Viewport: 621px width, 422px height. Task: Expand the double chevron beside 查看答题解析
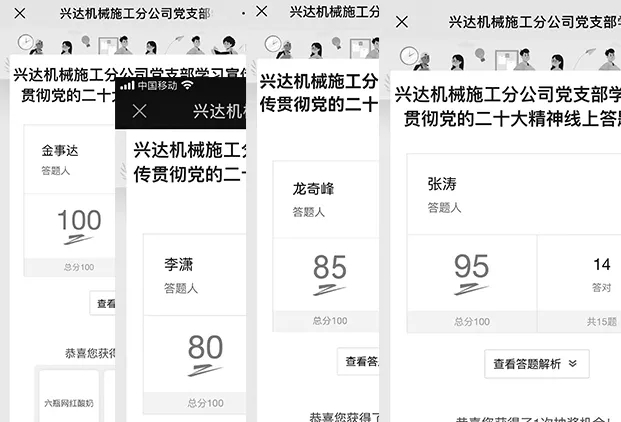tap(572, 364)
